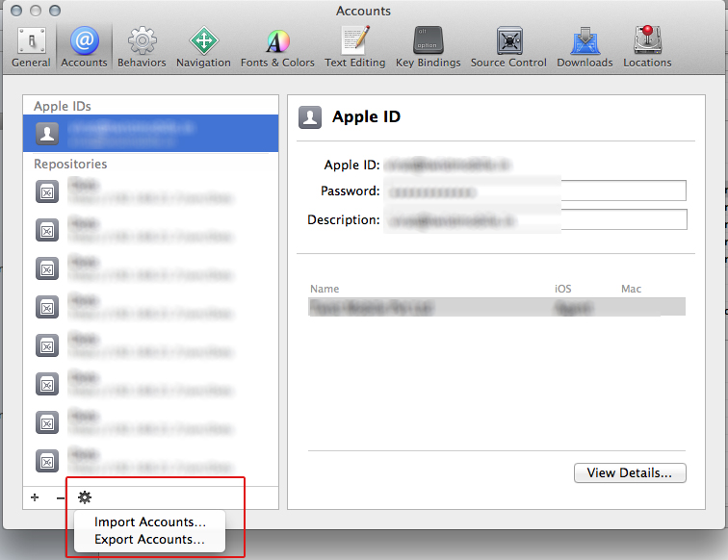Screen dimensions: 728x560
Task: Select the sixth repository in list
Action: pos(150,384)
